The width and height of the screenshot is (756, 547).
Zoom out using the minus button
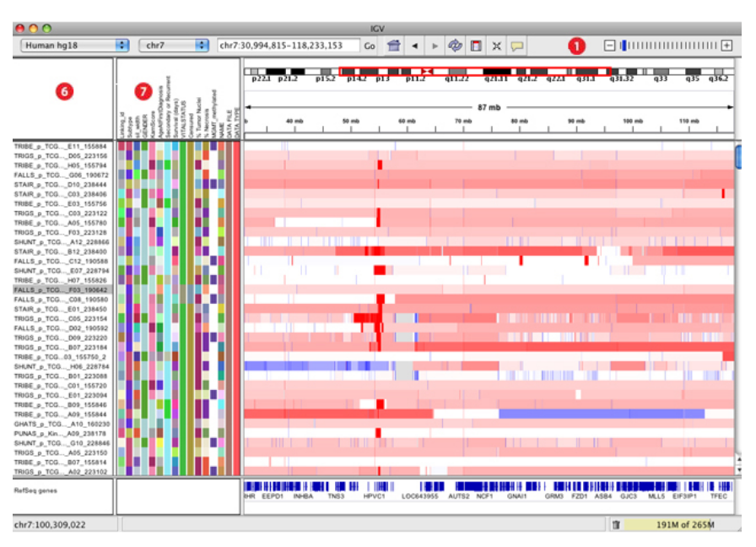click(x=609, y=46)
